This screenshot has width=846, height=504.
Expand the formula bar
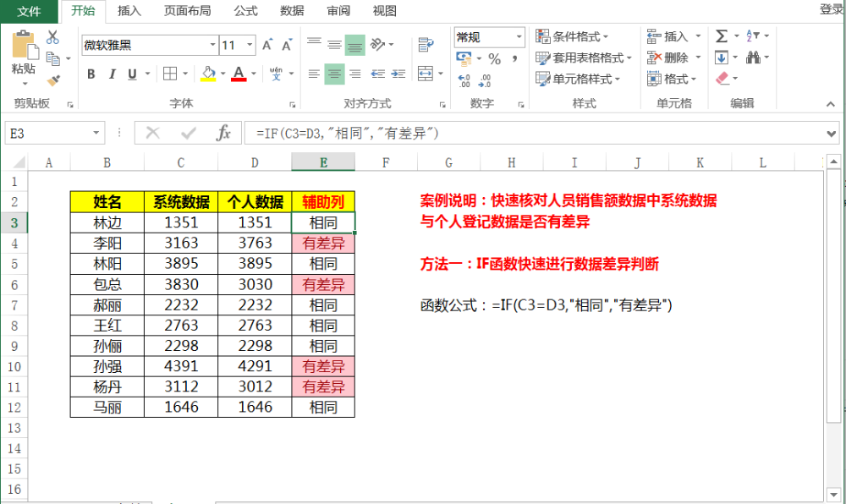(x=832, y=133)
